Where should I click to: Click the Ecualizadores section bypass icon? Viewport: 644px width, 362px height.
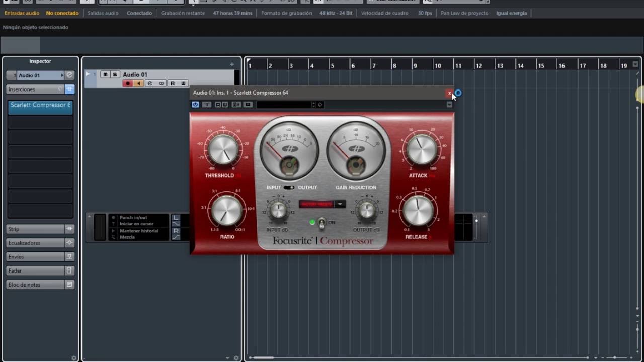tap(70, 243)
